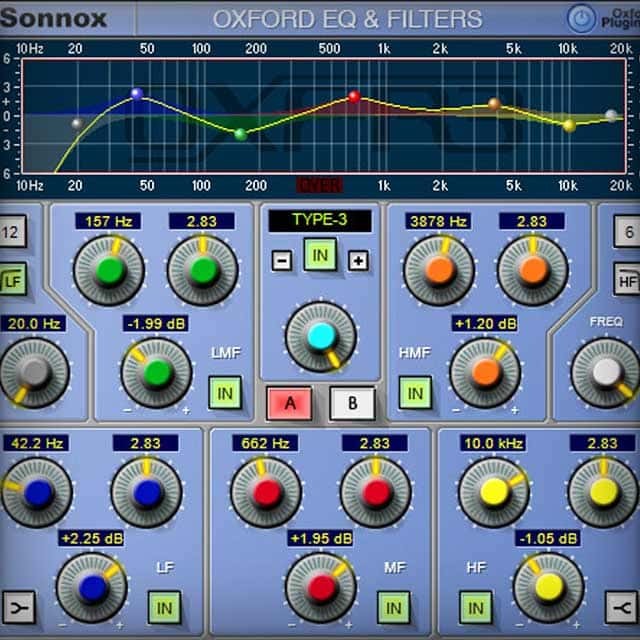The height and width of the screenshot is (640, 640).
Task: Click the cyan master gain knob
Action: click(x=320, y=337)
